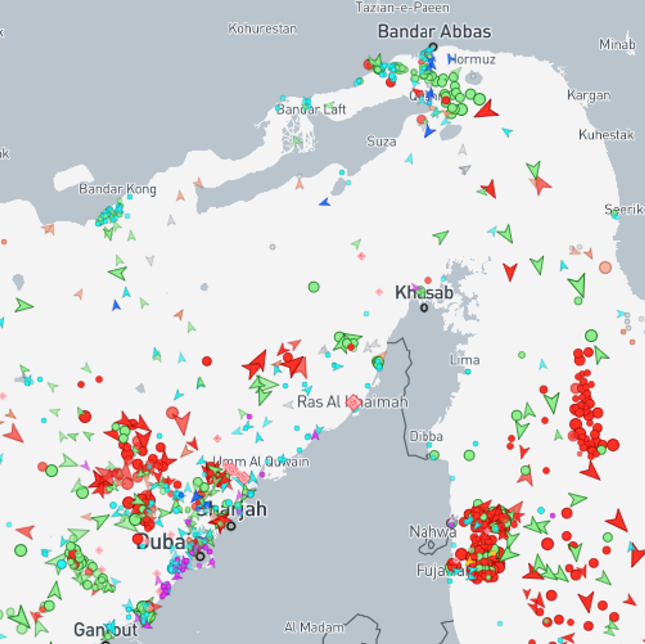
Task: Click the isolated red circle vessel northwest of Ras Al Khaimah
Action: click(207, 361)
